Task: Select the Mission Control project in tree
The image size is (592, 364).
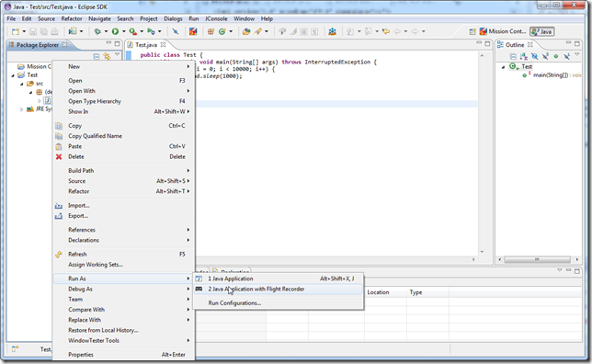Action: click(35, 66)
